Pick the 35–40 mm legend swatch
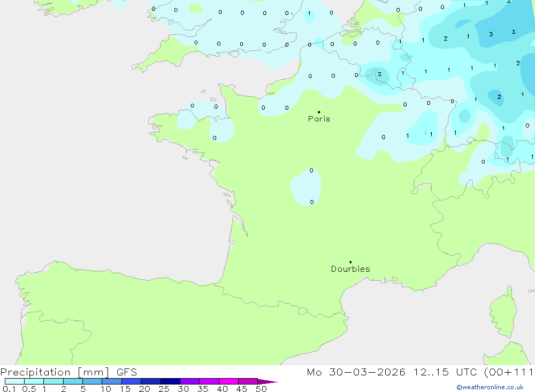535x392 pixels. pyautogui.click(x=209, y=381)
